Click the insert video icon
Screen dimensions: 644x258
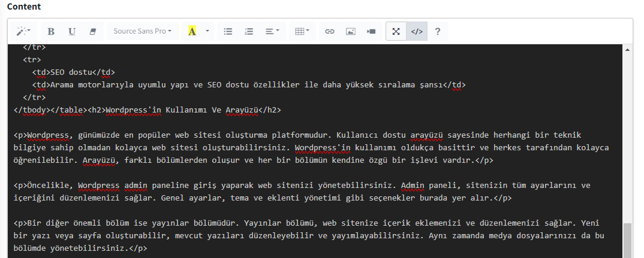tap(371, 31)
